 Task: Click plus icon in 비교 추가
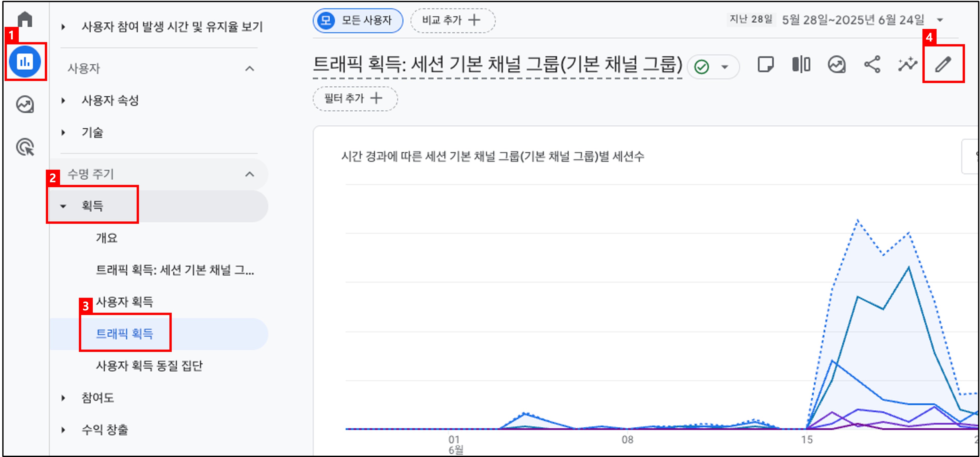[x=474, y=20]
